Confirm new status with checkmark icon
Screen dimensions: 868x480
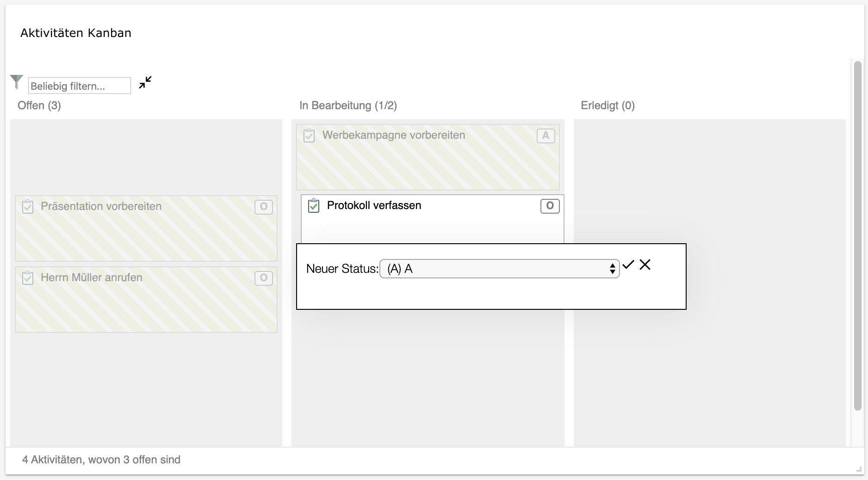tap(628, 265)
